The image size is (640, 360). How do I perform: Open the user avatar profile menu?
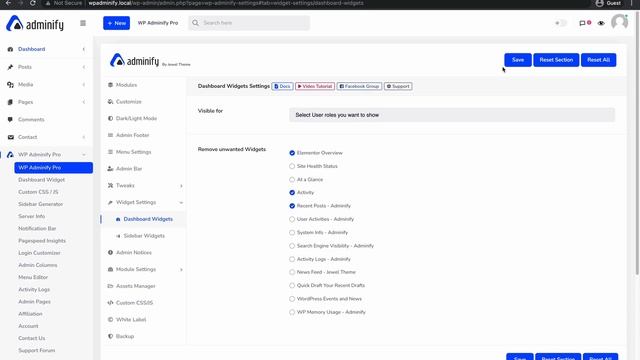click(x=619, y=22)
